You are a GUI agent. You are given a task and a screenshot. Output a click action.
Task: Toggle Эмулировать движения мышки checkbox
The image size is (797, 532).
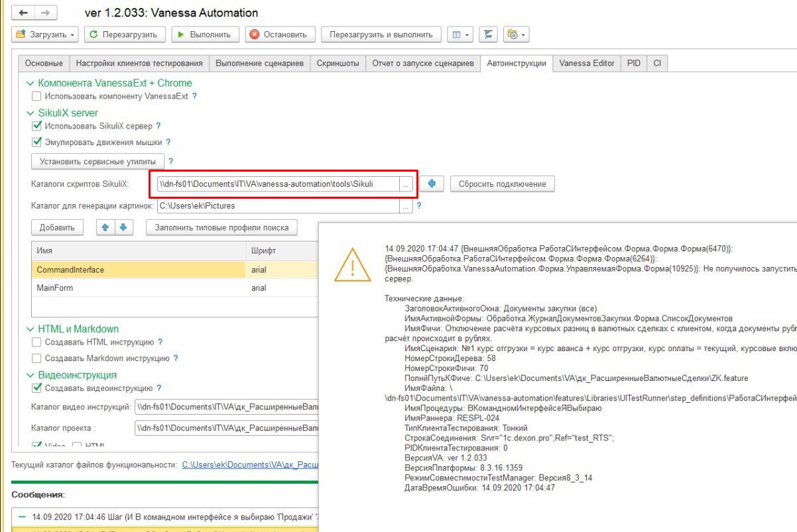(x=36, y=142)
